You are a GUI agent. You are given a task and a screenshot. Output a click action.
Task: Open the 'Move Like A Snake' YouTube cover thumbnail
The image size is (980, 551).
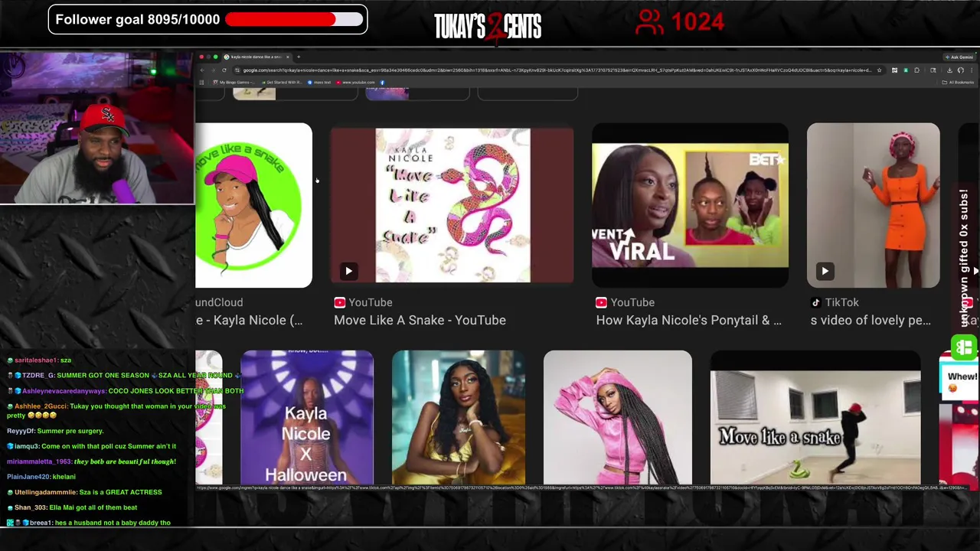[x=452, y=205]
